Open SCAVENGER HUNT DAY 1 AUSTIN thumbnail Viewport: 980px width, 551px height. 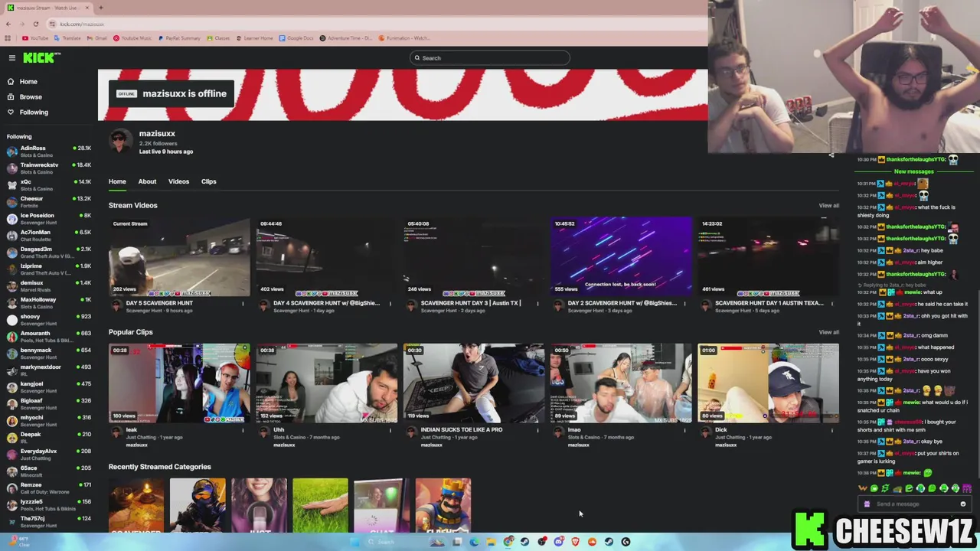click(x=768, y=256)
